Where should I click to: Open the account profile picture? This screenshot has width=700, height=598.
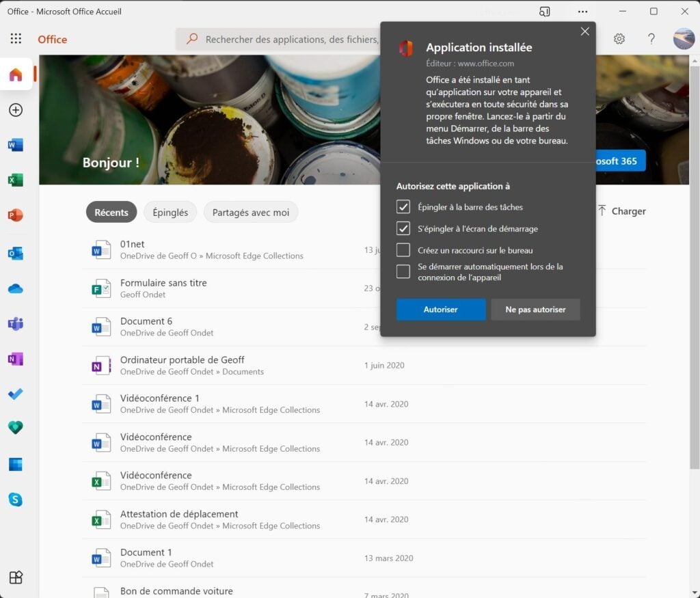[684, 39]
